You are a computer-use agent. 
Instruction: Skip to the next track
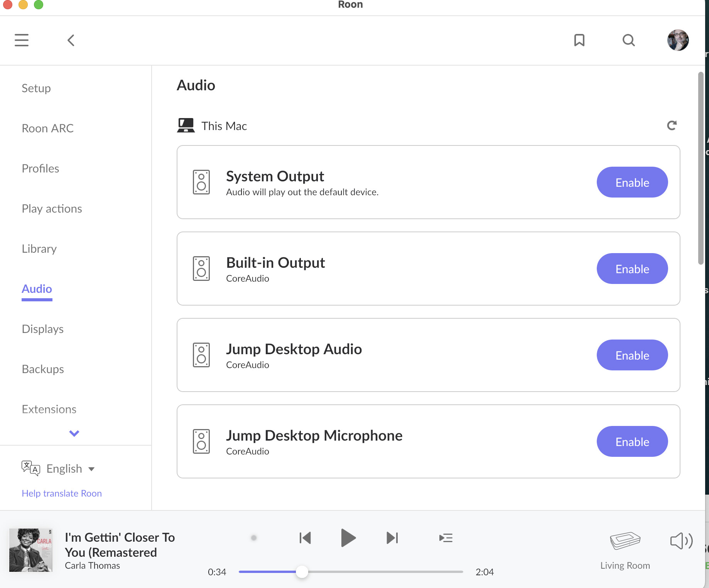(392, 538)
